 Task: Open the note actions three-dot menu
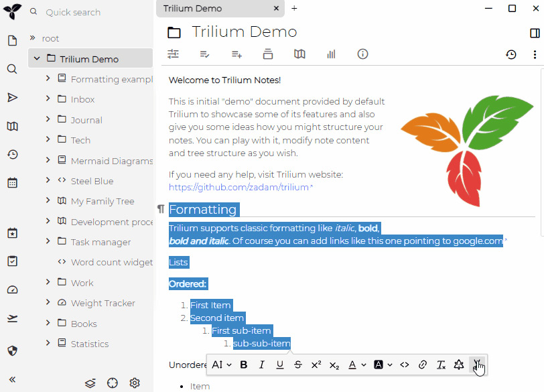(535, 54)
